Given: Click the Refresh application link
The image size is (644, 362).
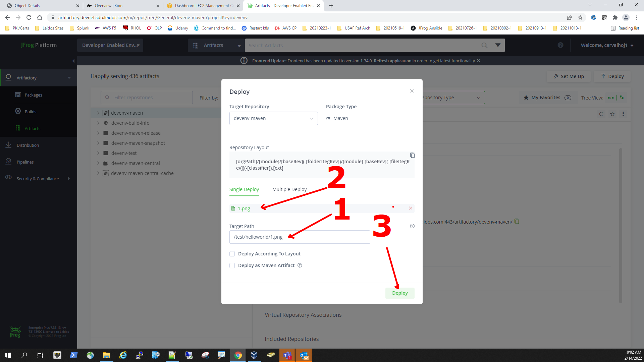Looking at the screenshot, I should (392, 61).
